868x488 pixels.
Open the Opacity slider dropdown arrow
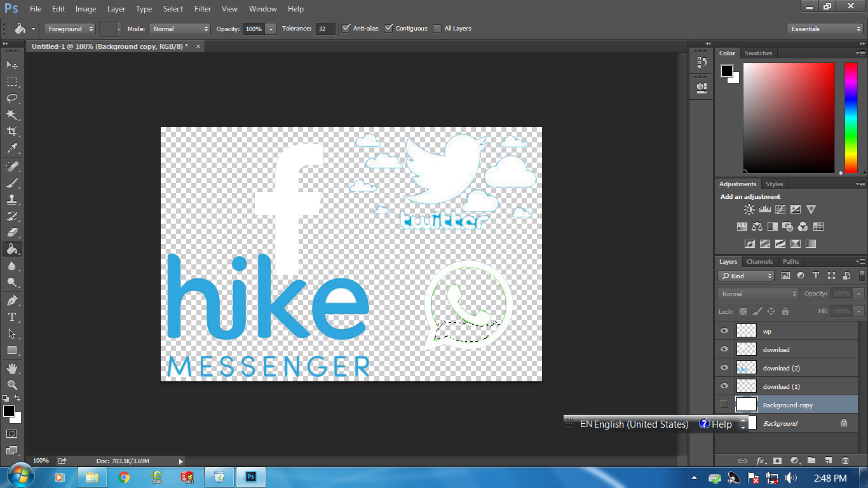tap(271, 29)
